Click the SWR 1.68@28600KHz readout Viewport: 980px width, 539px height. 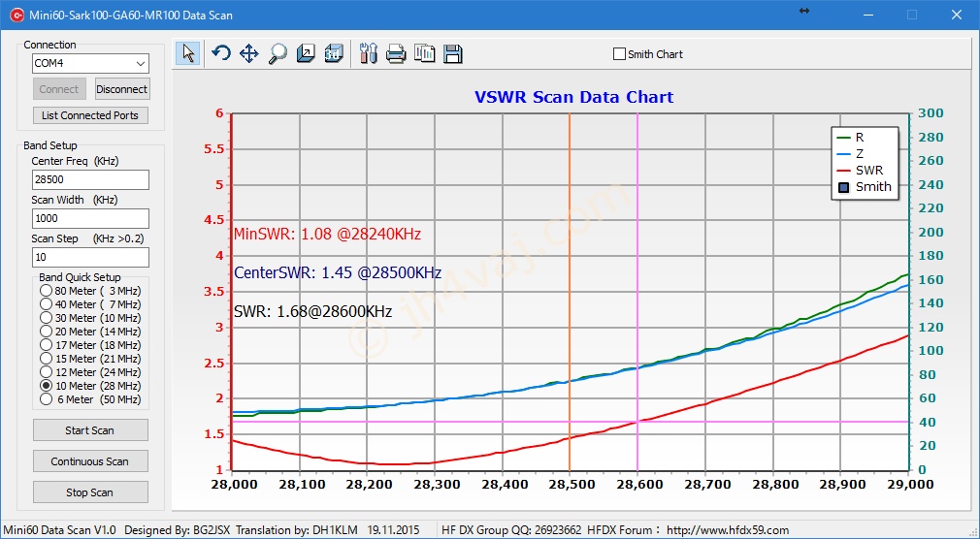pyautogui.click(x=312, y=311)
